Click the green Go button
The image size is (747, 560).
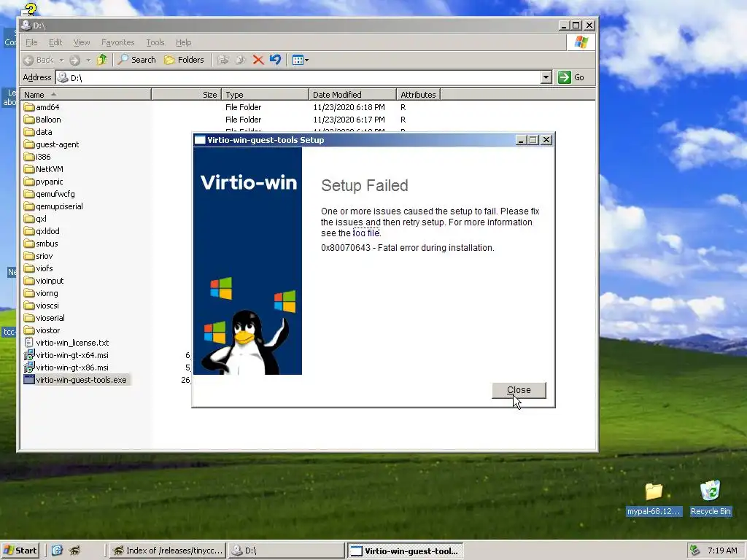click(x=571, y=77)
